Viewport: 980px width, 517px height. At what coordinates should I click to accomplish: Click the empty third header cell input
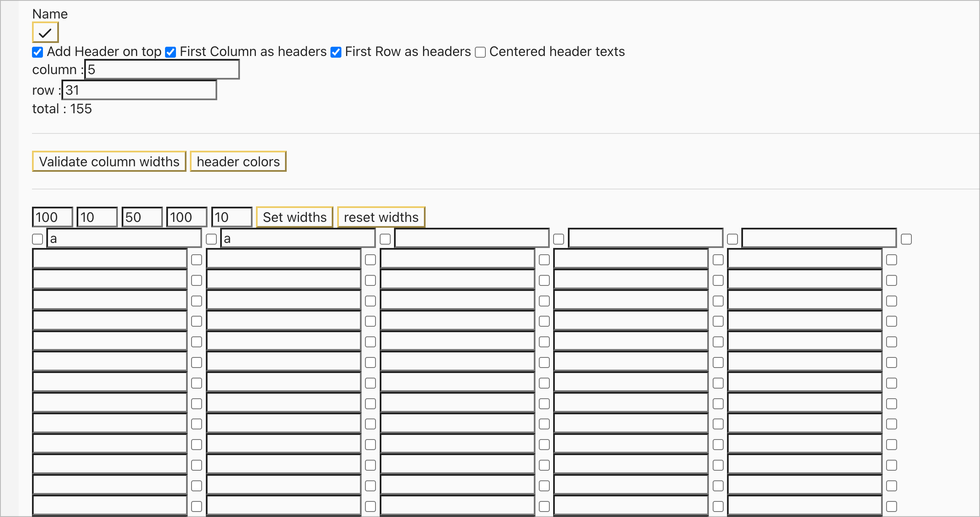pos(471,239)
